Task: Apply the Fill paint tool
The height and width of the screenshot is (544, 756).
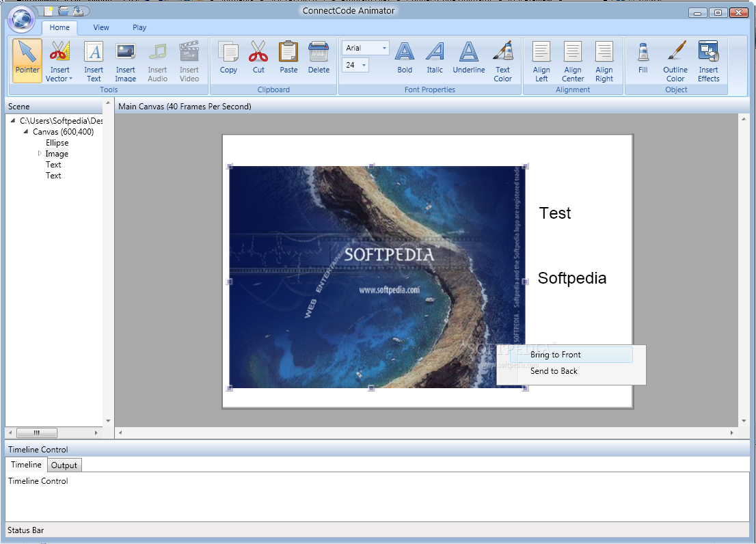Action: pos(643,59)
